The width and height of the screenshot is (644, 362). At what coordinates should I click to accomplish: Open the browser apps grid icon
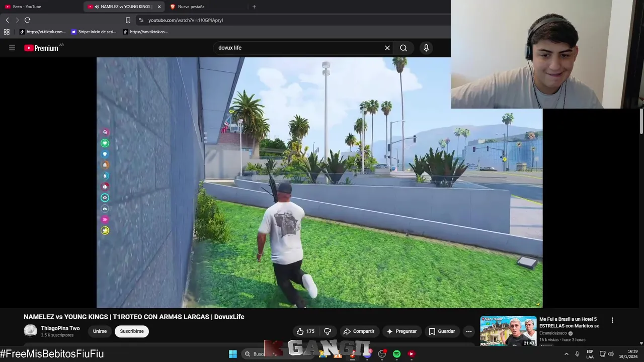click(7, 32)
